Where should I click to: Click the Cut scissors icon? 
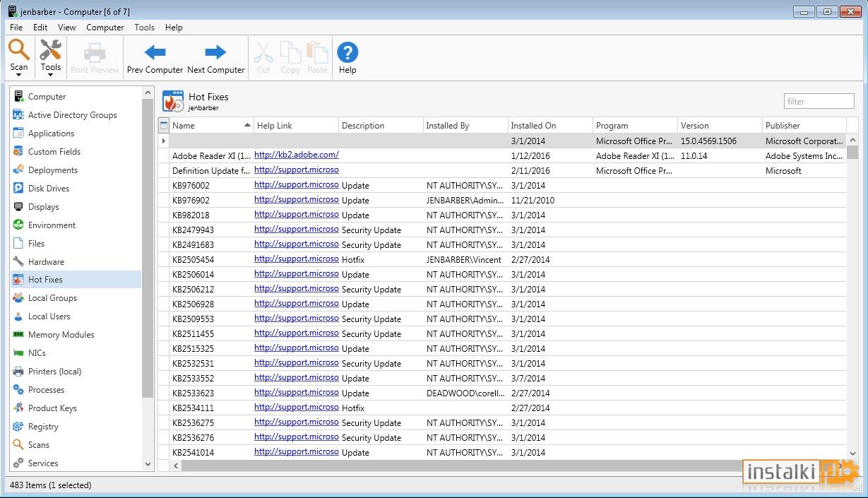coord(263,52)
